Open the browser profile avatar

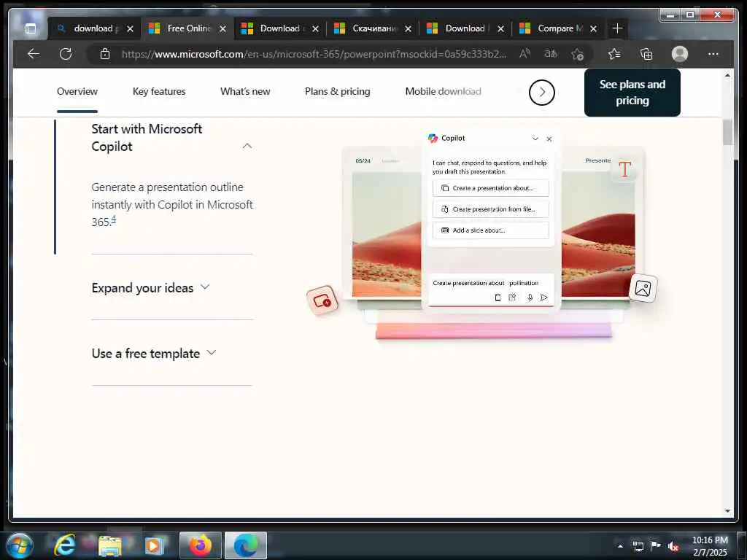(680, 54)
